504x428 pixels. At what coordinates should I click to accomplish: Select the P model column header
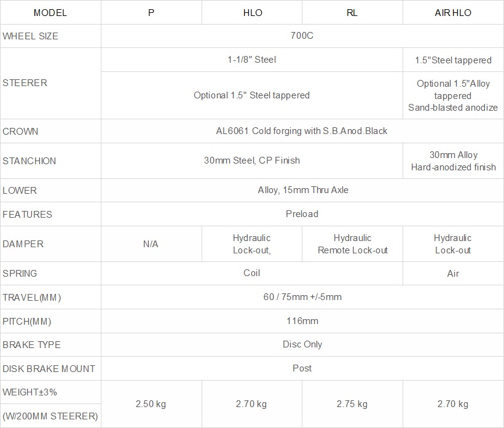click(x=151, y=12)
